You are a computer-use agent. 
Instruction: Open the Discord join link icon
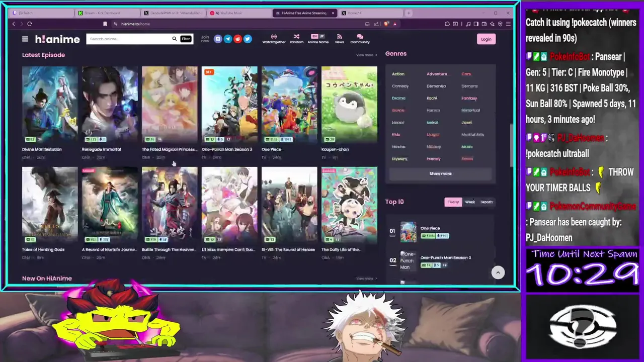click(218, 39)
